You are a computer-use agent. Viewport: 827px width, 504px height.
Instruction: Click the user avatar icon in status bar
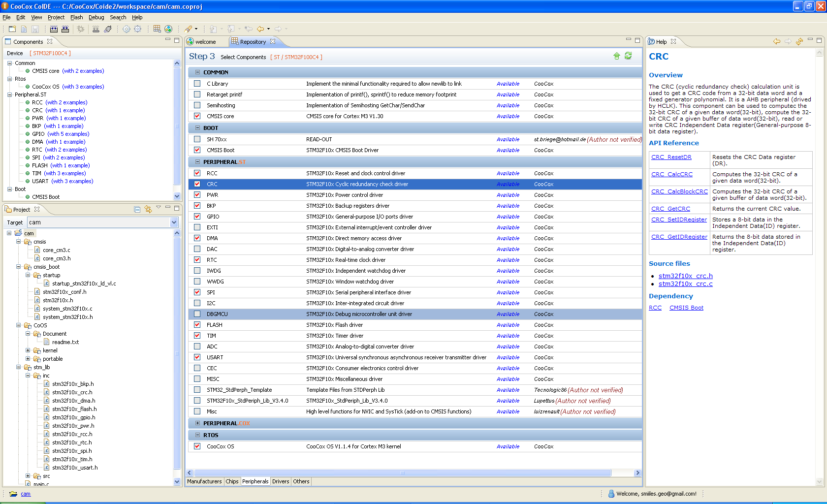pyautogui.click(x=611, y=494)
